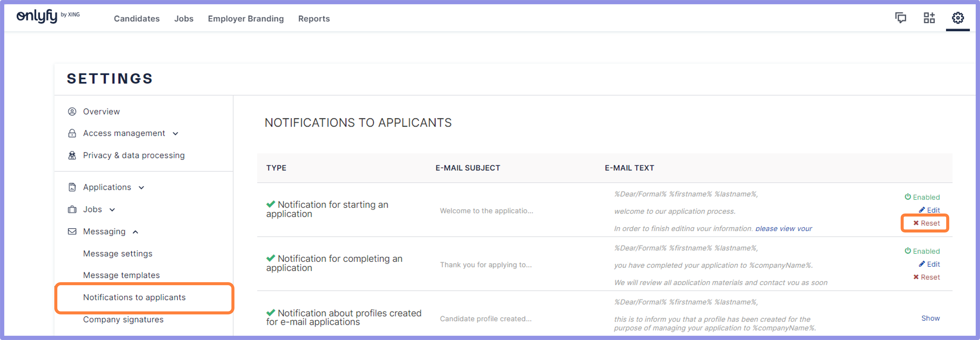Select the briefcase icon next to Jobs
The image size is (980, 340).
(72, 209)
